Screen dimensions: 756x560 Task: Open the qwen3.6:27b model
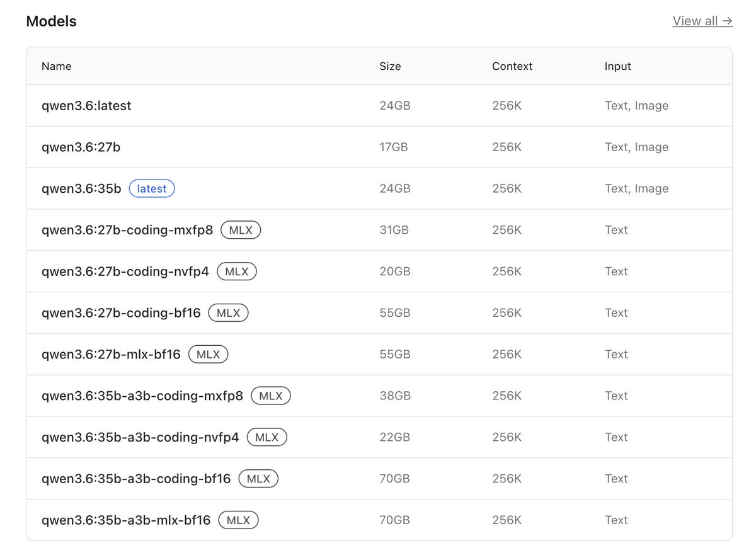coord(81,147)
